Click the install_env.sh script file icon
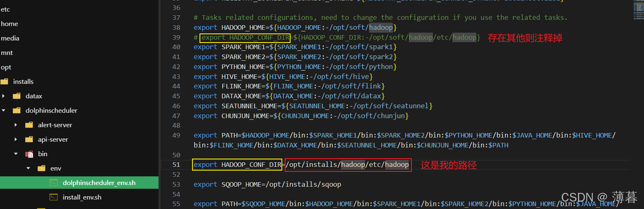 (x=53, y=197)
